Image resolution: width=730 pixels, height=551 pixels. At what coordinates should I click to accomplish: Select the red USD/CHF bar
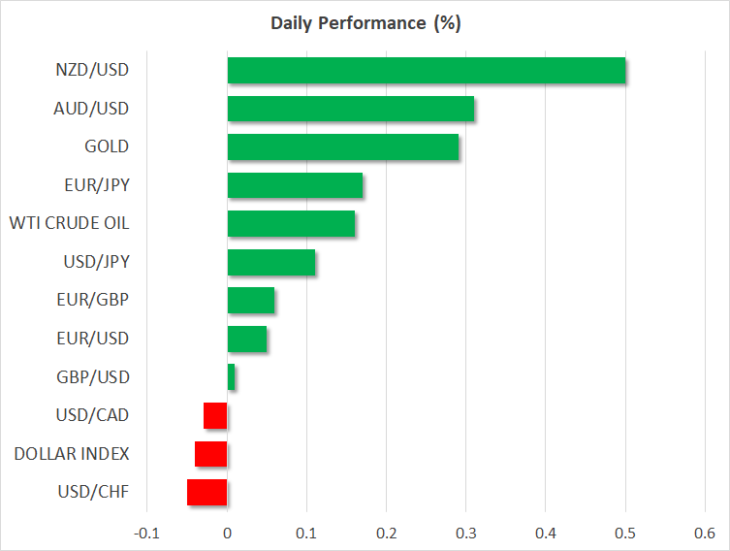(x=207, y=492)
